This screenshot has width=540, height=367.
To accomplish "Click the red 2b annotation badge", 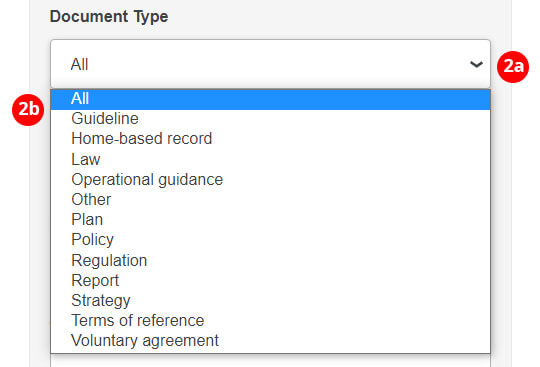I will pos(28,109).
